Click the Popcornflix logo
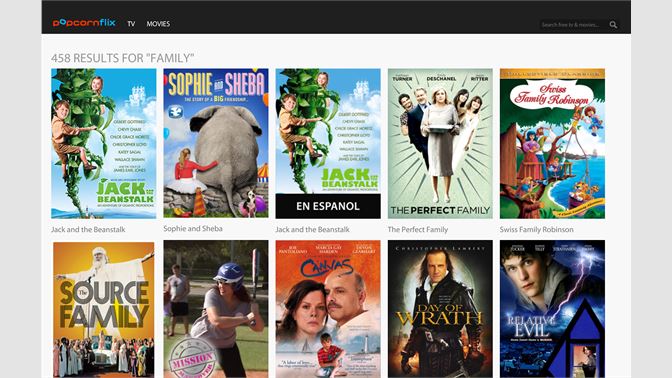672x378 pixels. [84, 23]
